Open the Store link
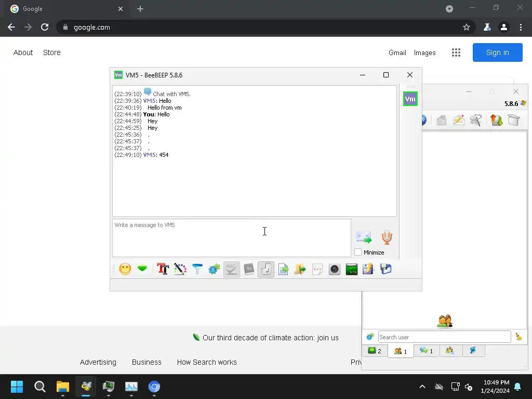Image resolution: width=532 pixels, height=399 pixels. coord(52,52)
